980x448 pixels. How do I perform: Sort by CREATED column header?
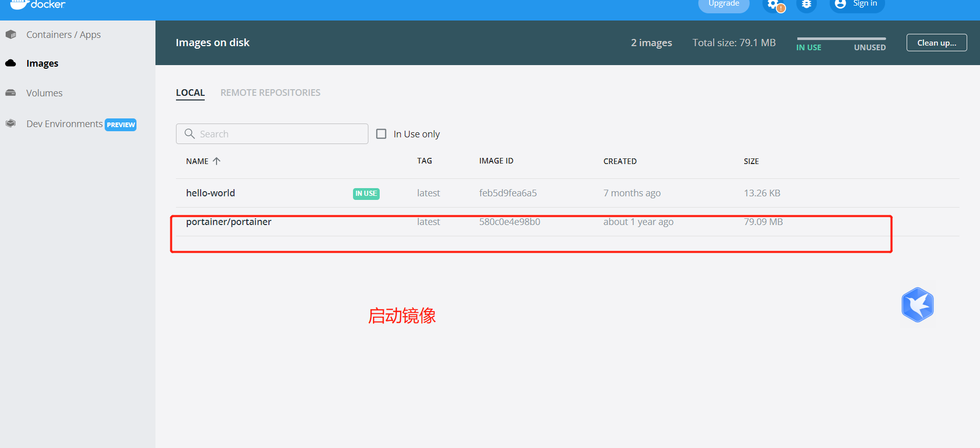click(x=620, y=161)
